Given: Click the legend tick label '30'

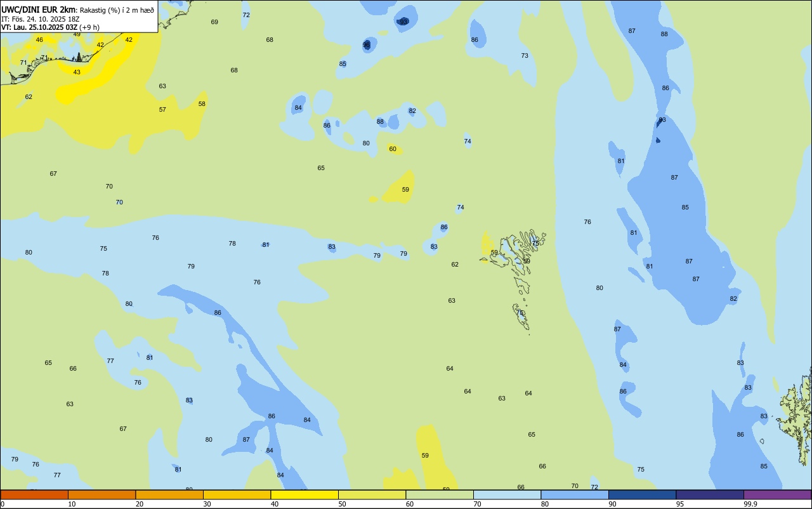Looking at the screenshot, I should pos(207,504).
